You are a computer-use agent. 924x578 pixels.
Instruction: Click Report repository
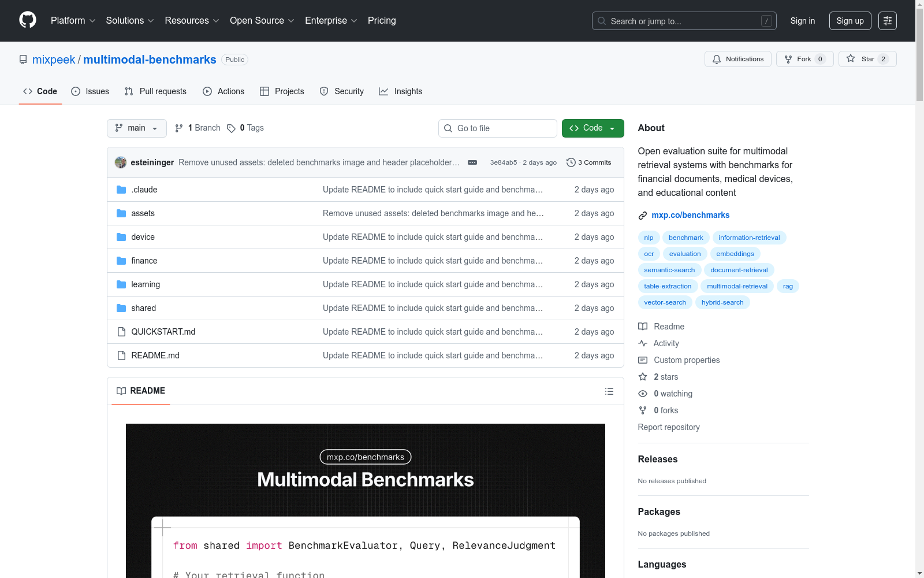[x=669, y=427]
